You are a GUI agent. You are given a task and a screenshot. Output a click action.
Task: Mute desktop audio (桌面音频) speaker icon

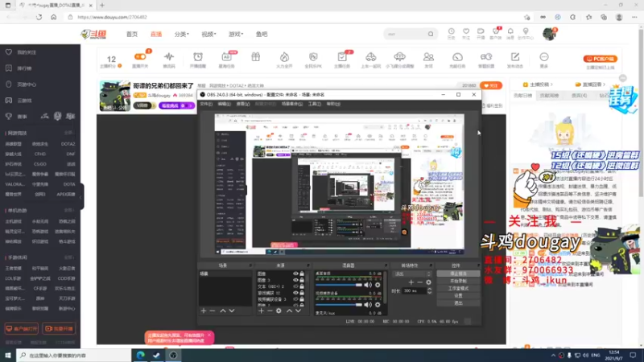(368, 285)
